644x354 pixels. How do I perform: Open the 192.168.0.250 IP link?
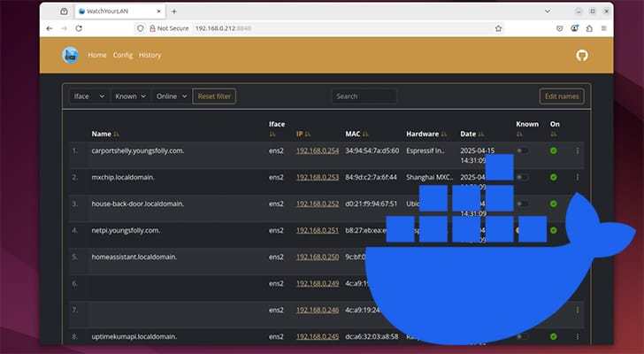[318, 257]
